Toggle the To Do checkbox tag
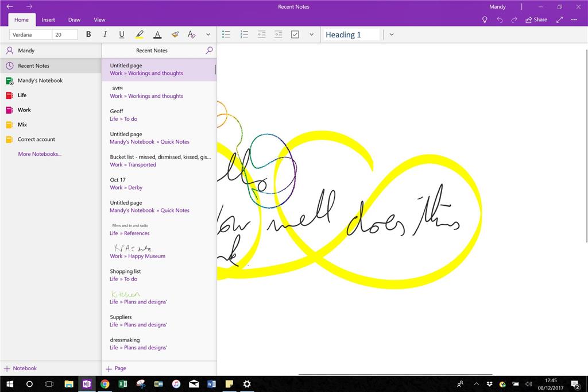The image size is (588, 392). (x=295, y=34)
